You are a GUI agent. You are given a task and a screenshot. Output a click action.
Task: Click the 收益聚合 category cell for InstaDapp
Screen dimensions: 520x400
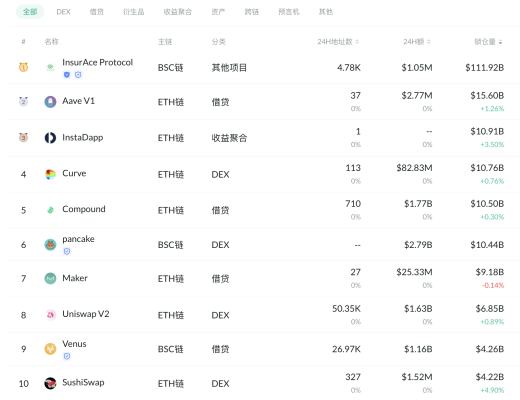[x=229, y=138]
